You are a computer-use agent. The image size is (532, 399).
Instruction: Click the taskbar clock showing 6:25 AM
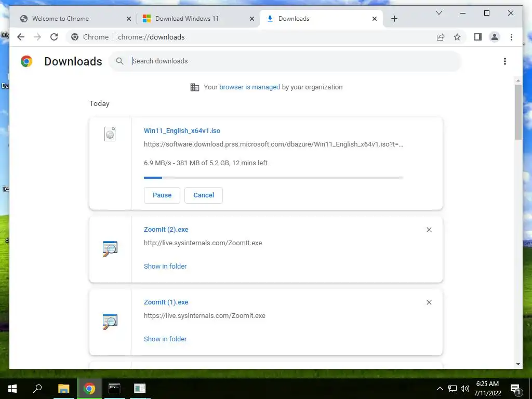point(488,389)
